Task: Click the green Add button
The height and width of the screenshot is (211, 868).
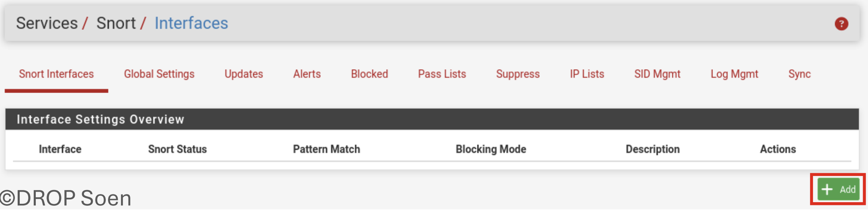Action: 838,189
